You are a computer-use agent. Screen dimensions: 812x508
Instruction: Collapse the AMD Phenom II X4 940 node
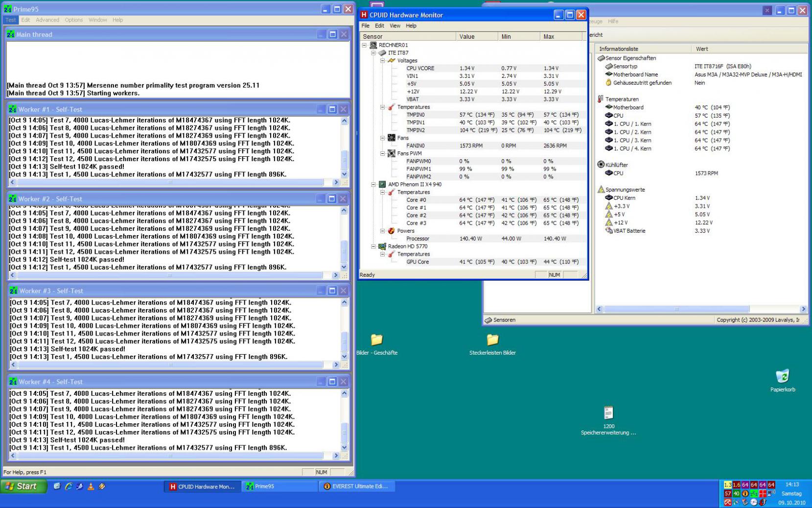[373, 184]
